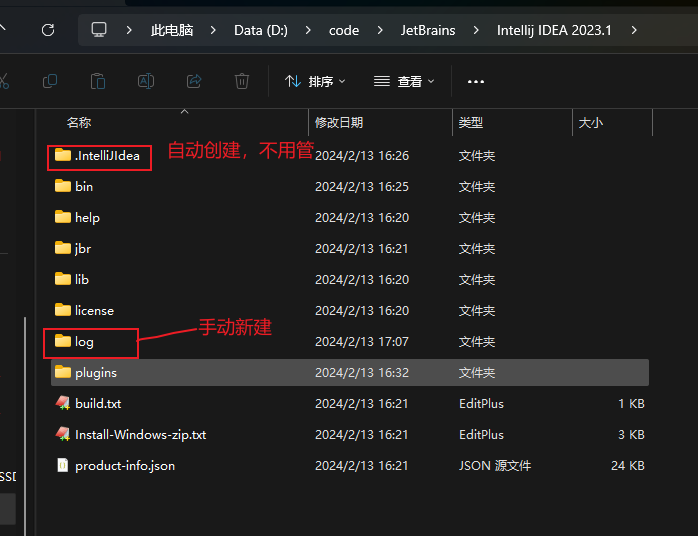Click date 2024/2/13 16:32 of plugins
The height and width of the screenshot is (536, 698).
tap(362, 373)
